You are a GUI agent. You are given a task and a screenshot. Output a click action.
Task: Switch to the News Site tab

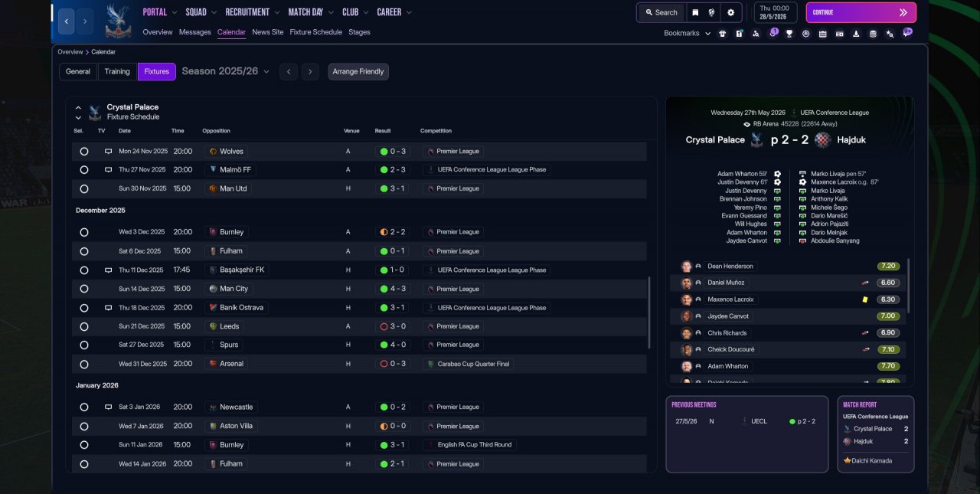[x=268, y=32]
